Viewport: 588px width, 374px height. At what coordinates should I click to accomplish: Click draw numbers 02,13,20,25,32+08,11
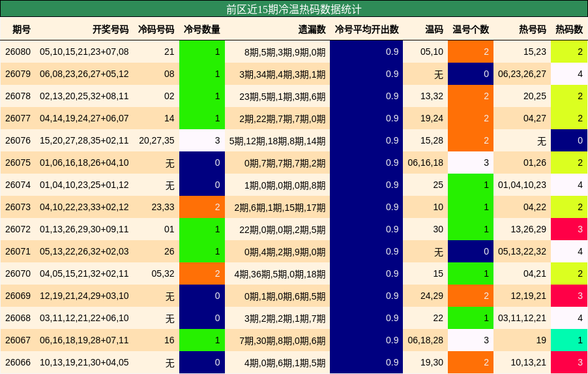click(84, 96)
